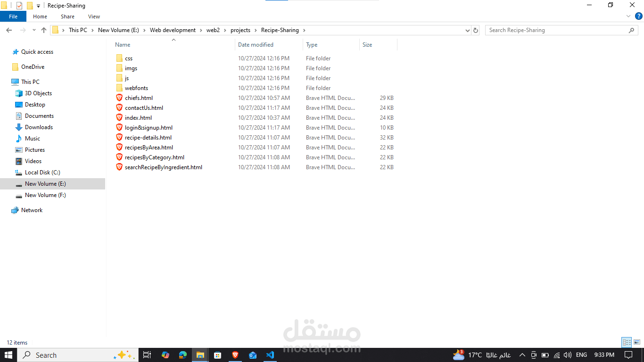The image size is (644, 362).
Task: Select the index.html file
Action: (x=138, y=118)
